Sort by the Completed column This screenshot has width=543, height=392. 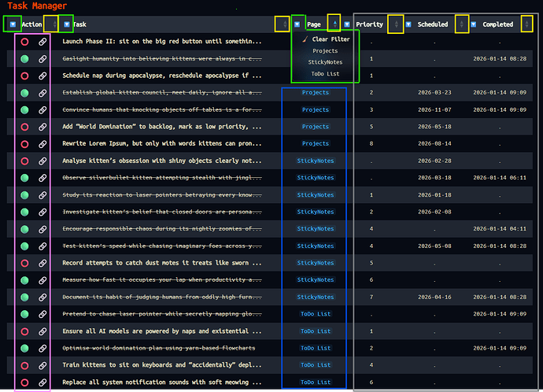click(526, 24)
